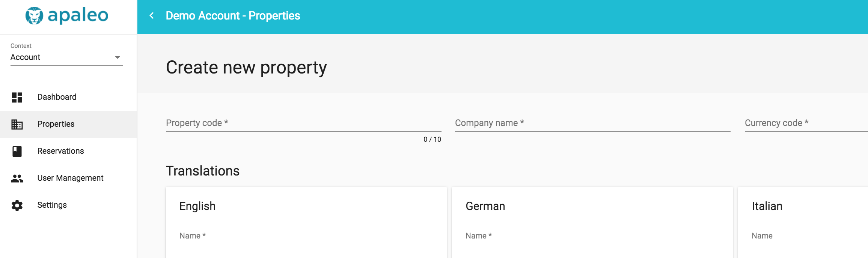Click the back chevron in the header

[152, 16]
